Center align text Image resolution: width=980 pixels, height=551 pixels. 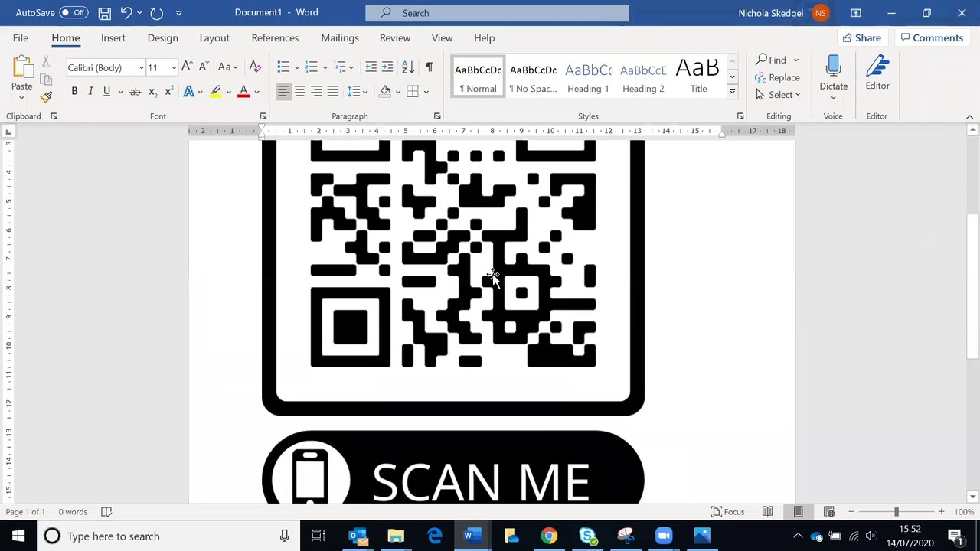click(x=300, y=92)
